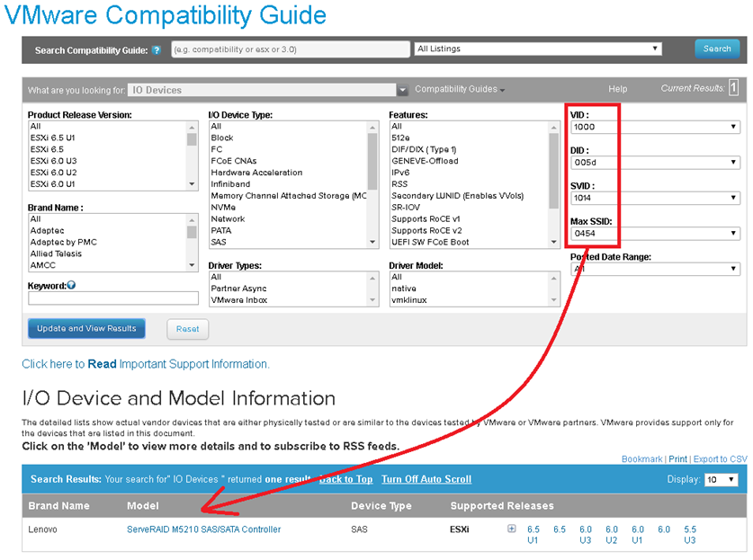Click the Keyword help question mark icon
This screenshot has width=753, height=560.
tap(71, 285)
